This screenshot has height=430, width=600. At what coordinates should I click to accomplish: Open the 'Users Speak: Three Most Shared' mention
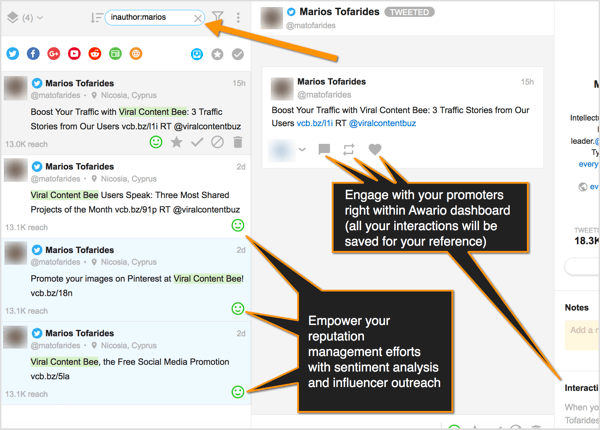point(126,196)
